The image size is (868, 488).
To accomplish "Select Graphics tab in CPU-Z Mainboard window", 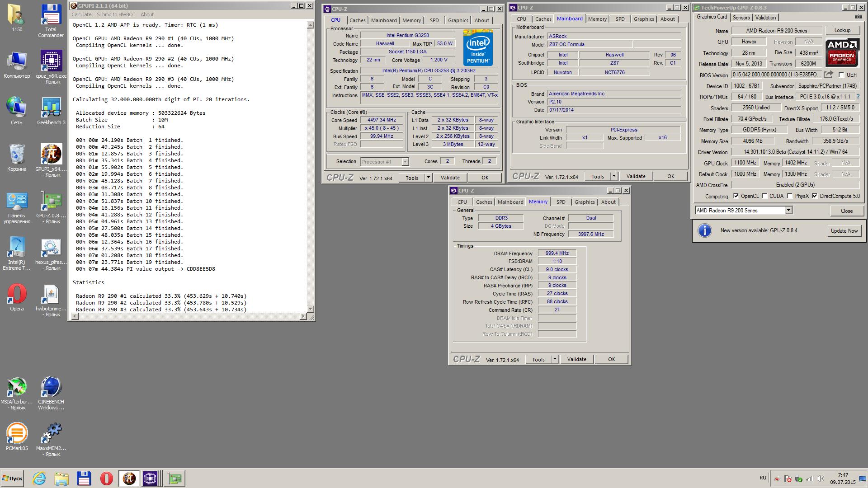I will (x=643, y=19).
